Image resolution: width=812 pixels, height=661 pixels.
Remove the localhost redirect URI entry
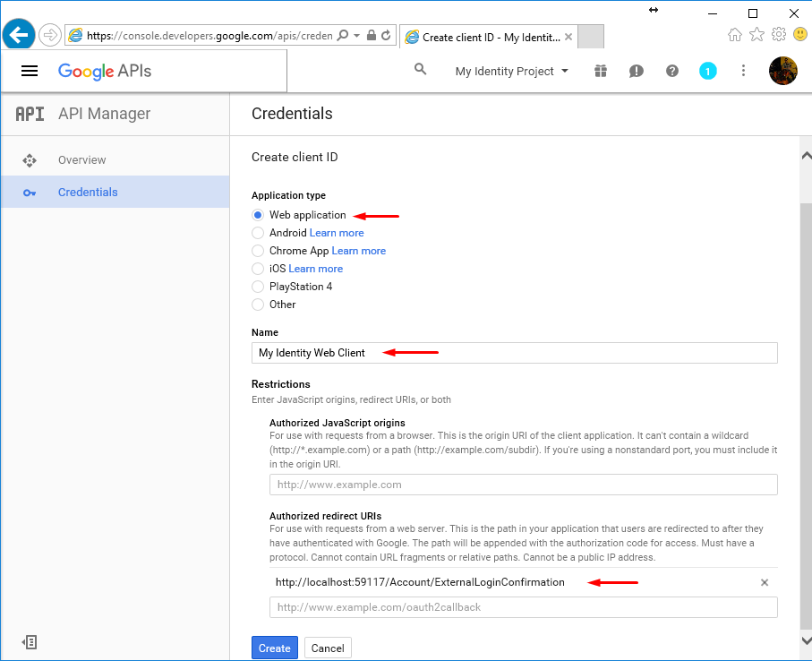[765, 582]
